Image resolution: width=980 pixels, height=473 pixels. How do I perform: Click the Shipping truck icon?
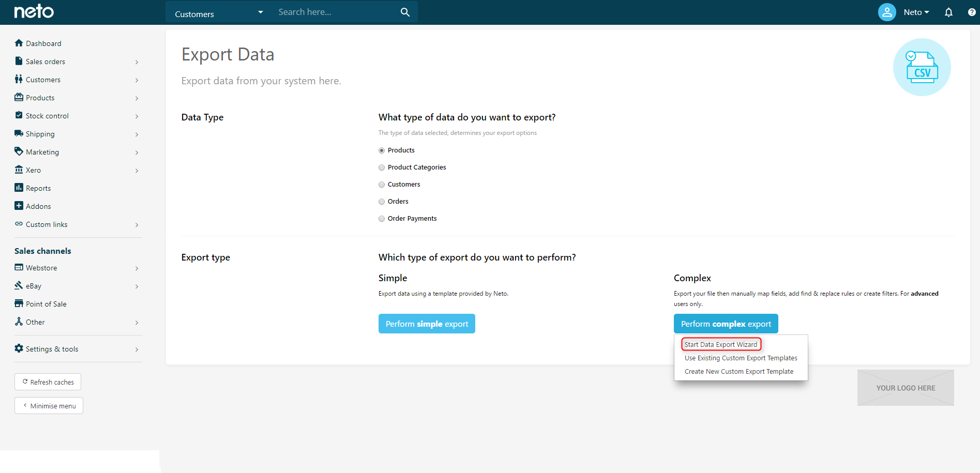click(x=19, y=133)
